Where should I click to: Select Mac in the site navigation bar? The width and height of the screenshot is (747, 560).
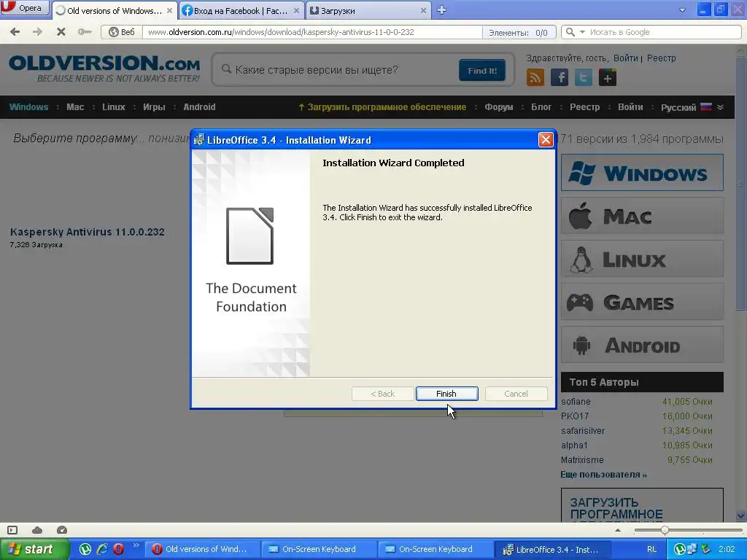click(75, 107)
